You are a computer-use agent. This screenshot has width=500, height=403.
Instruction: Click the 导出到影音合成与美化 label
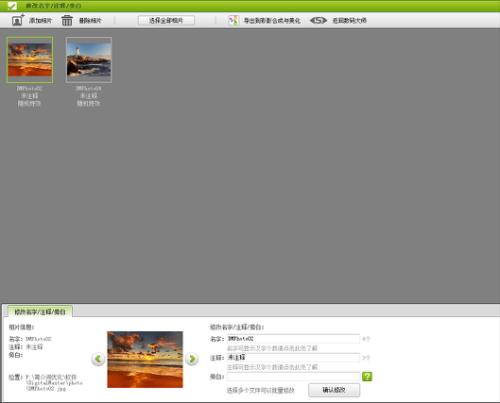272,21
